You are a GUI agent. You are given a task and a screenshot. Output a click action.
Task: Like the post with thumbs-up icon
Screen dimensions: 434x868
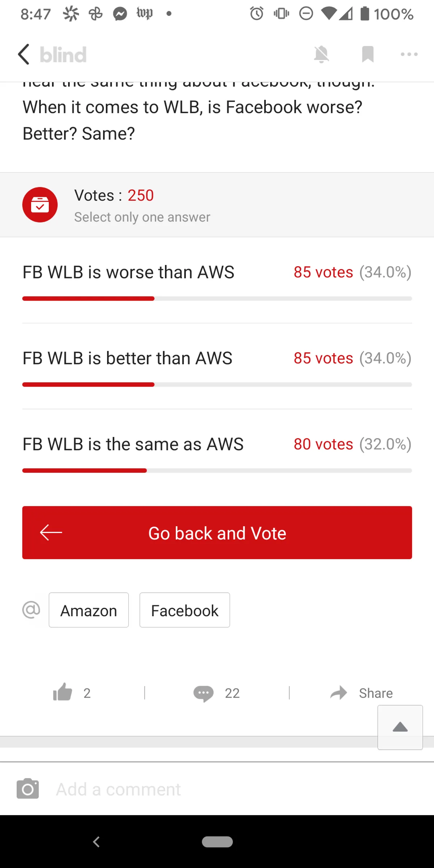pyautogui.click(x=63, y=693)
